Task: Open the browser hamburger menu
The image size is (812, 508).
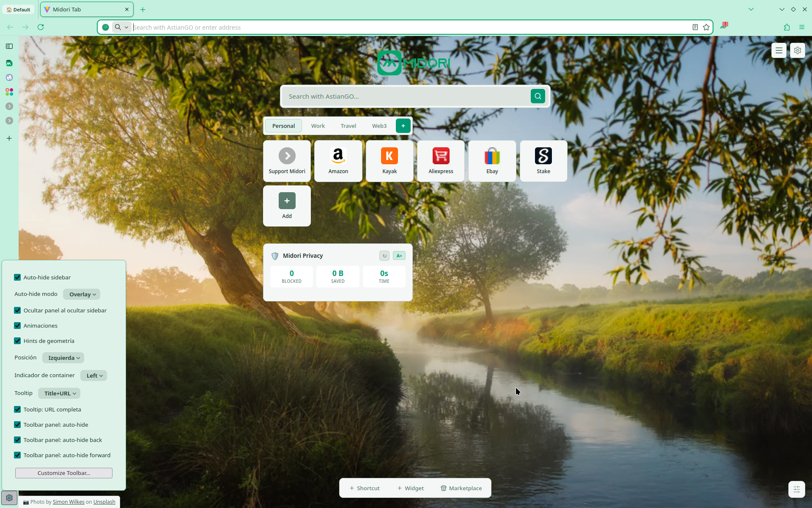Action: click(802, 27)
